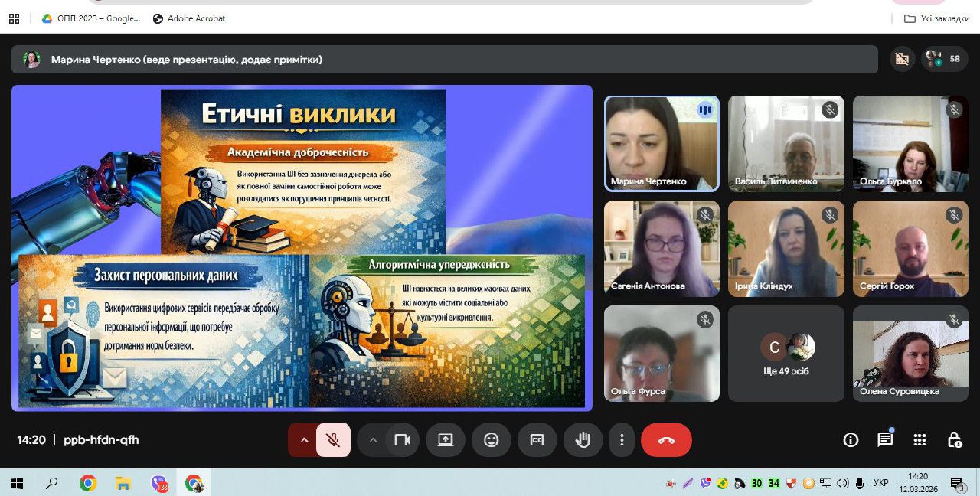Screen dimensions: 980x496
Task: Mute Сергій Горох's participant tile microphone
Action: (954, 214)
